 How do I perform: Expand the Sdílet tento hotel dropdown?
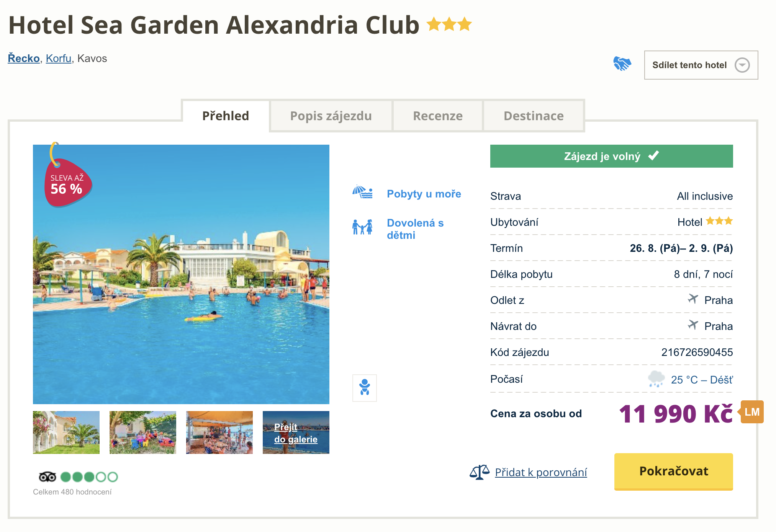click(701, 65)
